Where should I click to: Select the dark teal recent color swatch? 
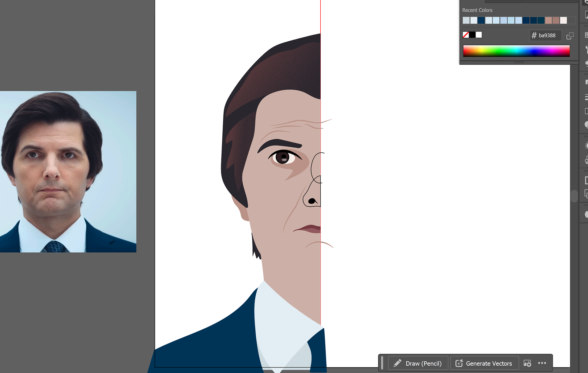click(x=541, y=21)
